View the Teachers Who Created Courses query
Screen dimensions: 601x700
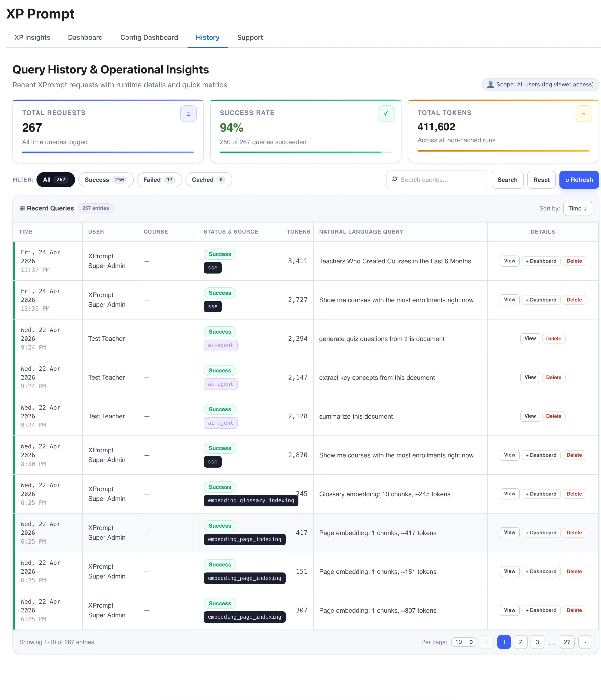(x=509, y=261)
